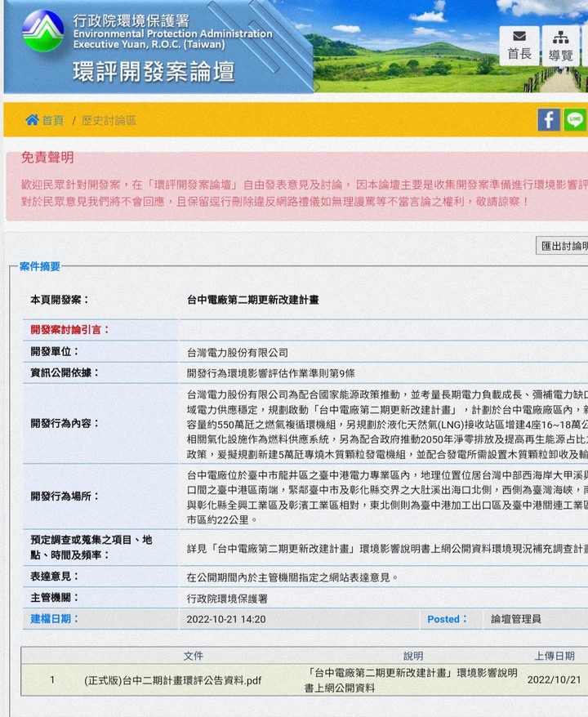Click row number 1 in file table
This screenshot has height=717, width=588.
pos(52,680)
